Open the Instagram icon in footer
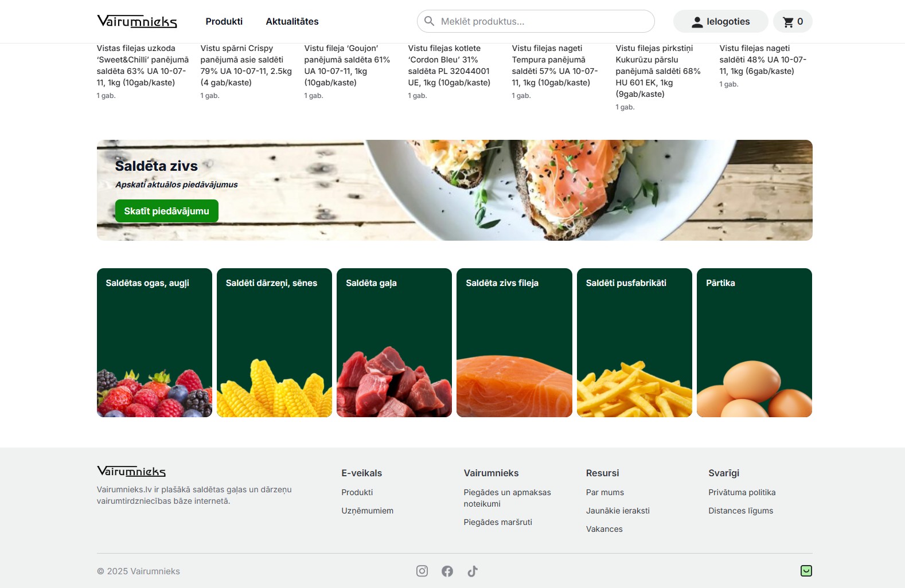The width and height of the screenshot is (905, 588). (x=422, y=571)
